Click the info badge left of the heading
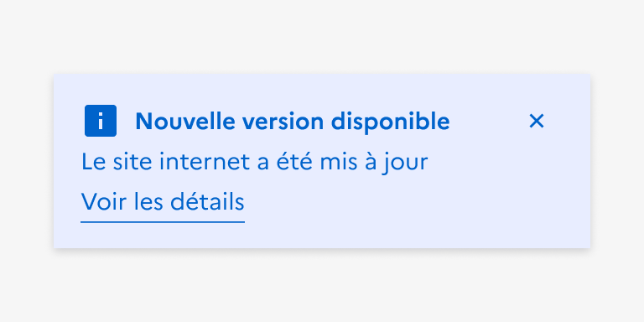This screenshot has width=644, height=322. (101, 121)
